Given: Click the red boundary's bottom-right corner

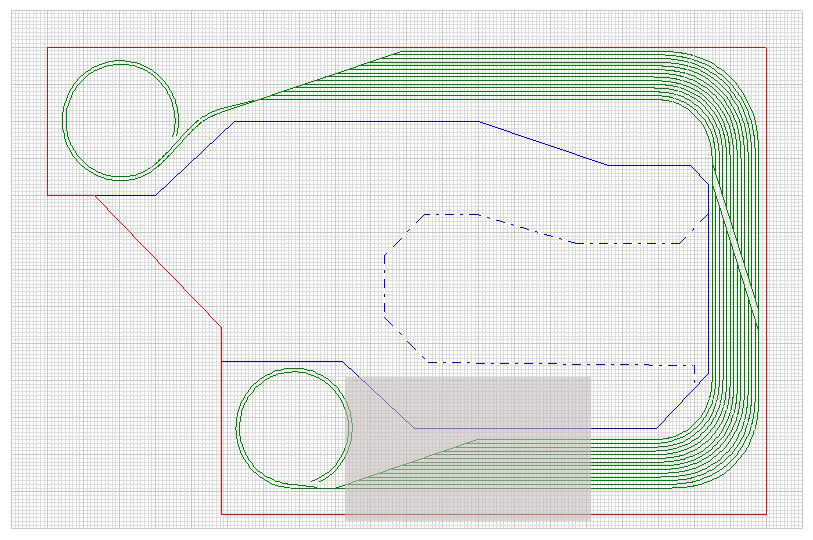Looking at the screenshot, I should pyautogui.click(x=765, y=514).
